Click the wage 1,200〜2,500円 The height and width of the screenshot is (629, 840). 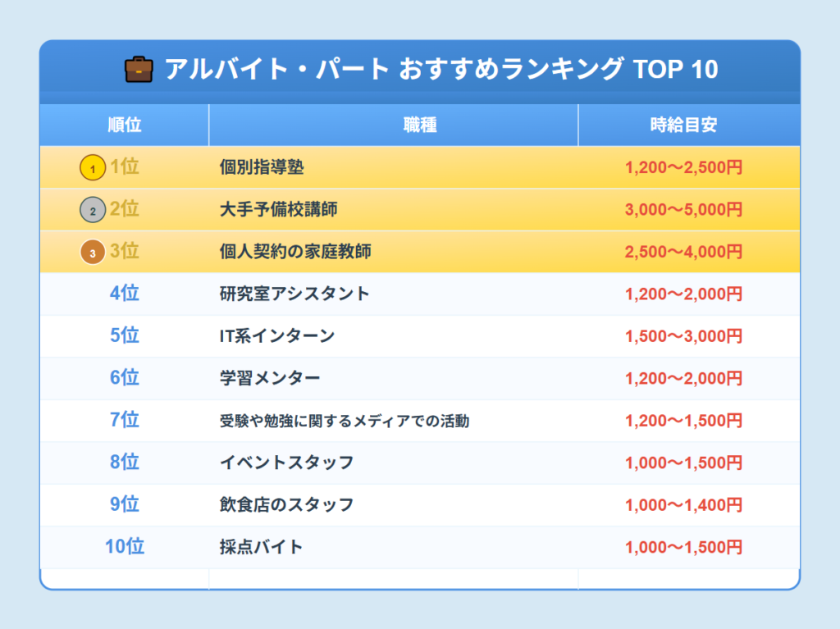[683, 167]
